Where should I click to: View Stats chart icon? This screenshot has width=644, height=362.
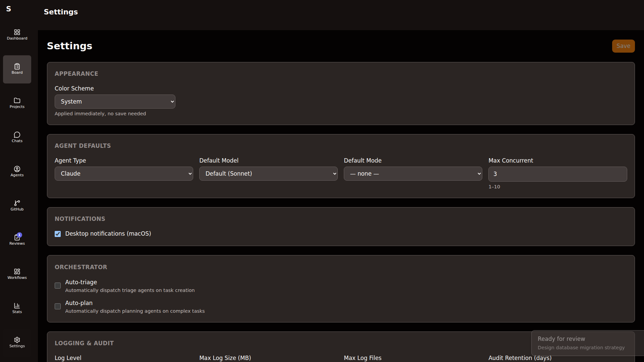[17, 308]
